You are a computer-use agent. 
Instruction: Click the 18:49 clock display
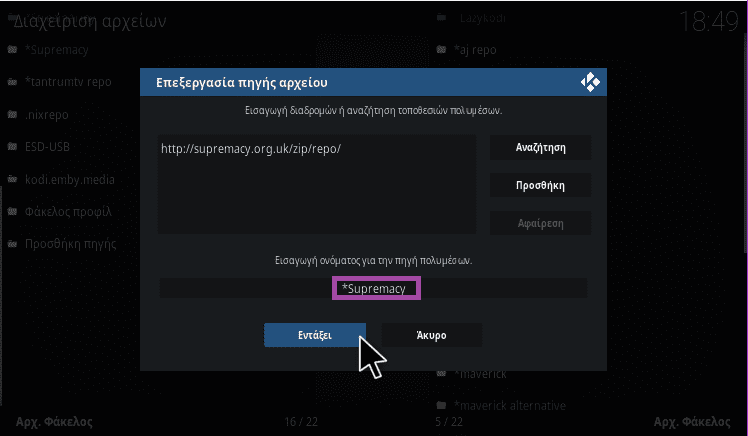pos(708,21)
